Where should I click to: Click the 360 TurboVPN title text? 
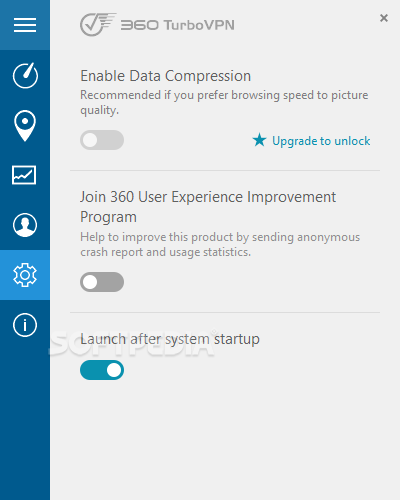(x=178, y=25)
